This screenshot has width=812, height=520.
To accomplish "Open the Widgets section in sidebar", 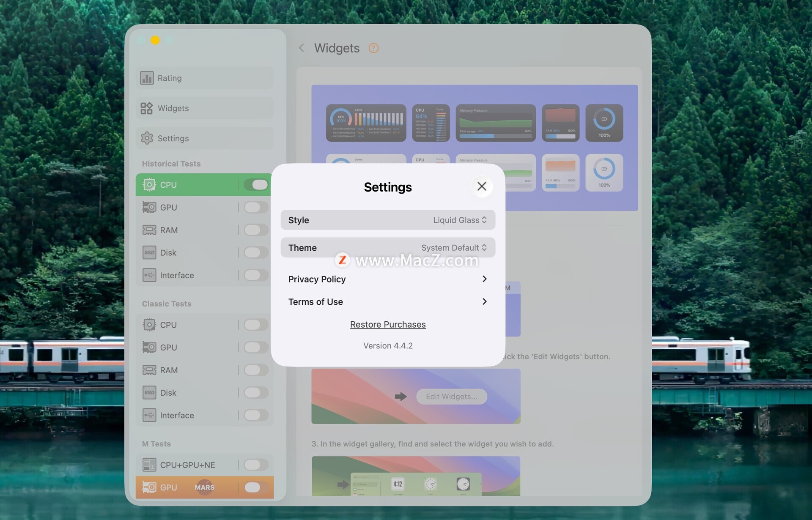I will [205, 108].
